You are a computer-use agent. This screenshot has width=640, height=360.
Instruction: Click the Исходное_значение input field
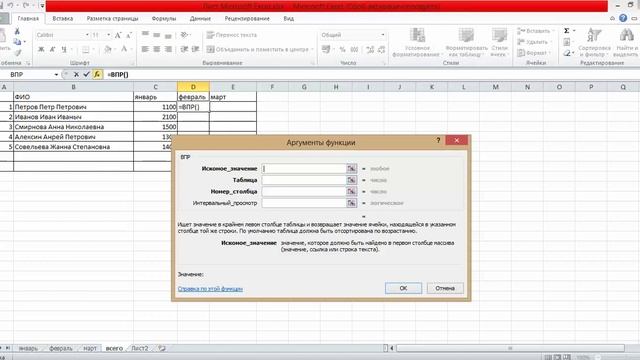coord(304,168)
